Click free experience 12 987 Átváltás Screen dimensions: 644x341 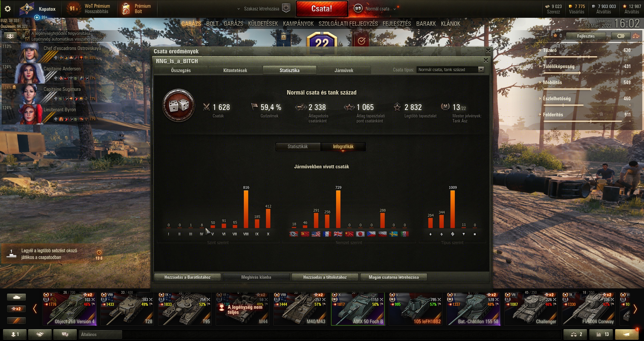(x=632, y=9)
